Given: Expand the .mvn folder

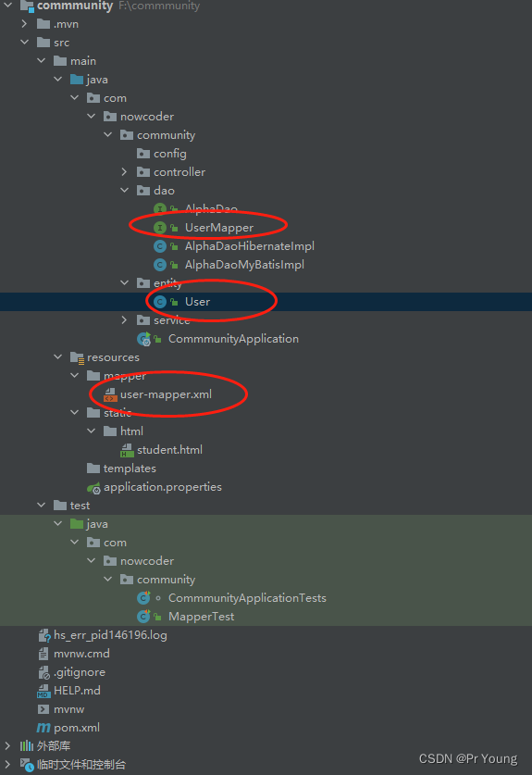Looking at the screenshot, I should (24, 24).
